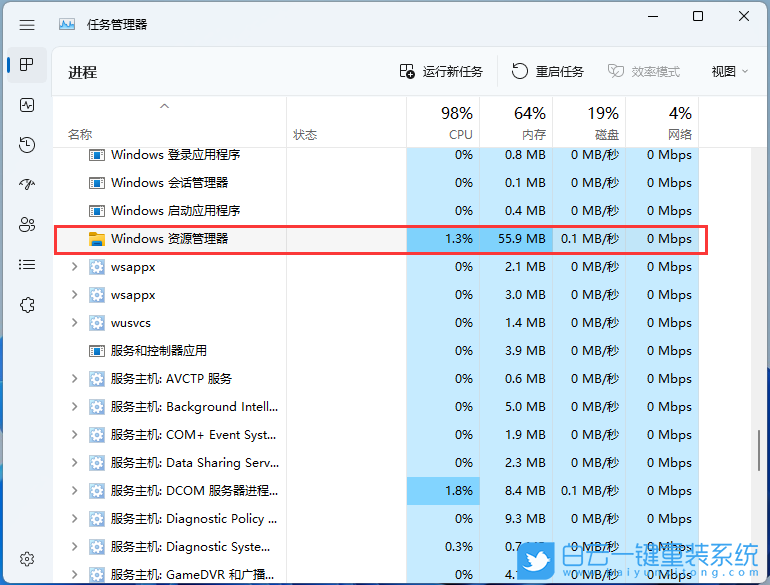770x585 pixels.
Task: Click the sort arrow above 名称 column
Action: (165, 106)
